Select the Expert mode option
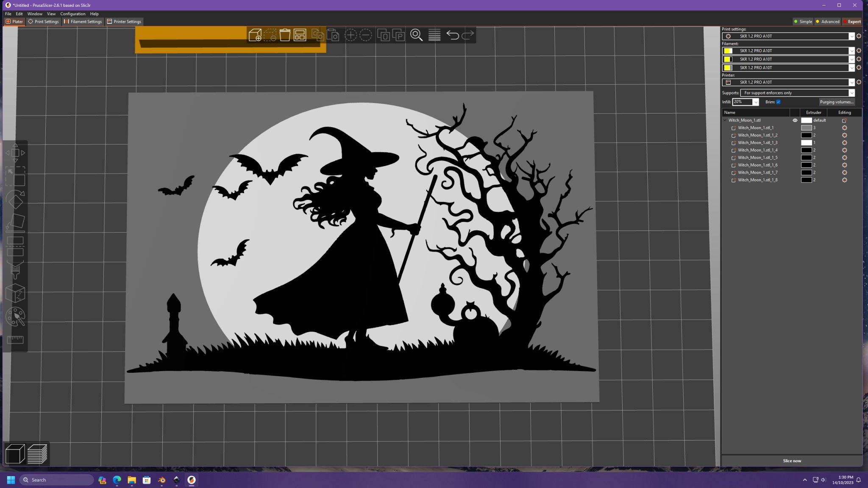868x488 pixels. 852,22
